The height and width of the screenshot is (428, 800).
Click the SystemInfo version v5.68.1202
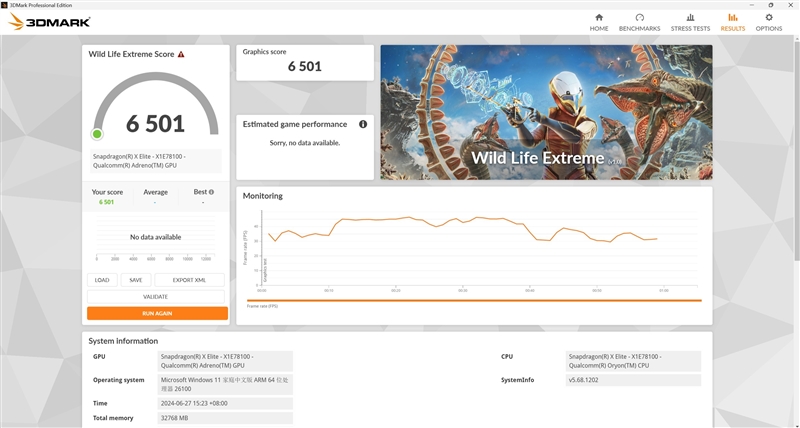633,380
